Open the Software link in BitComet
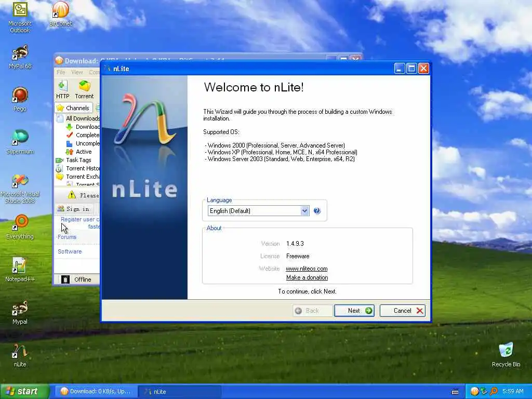 [70, 251]
